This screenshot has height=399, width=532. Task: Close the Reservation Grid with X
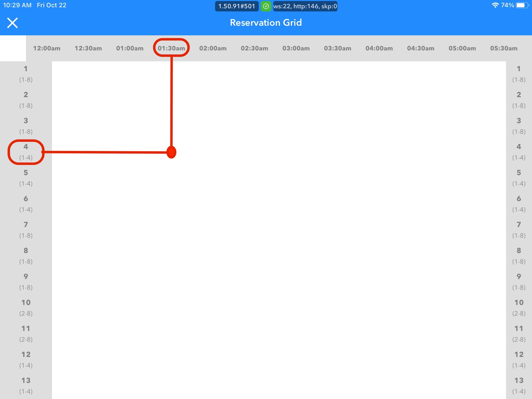12,23
